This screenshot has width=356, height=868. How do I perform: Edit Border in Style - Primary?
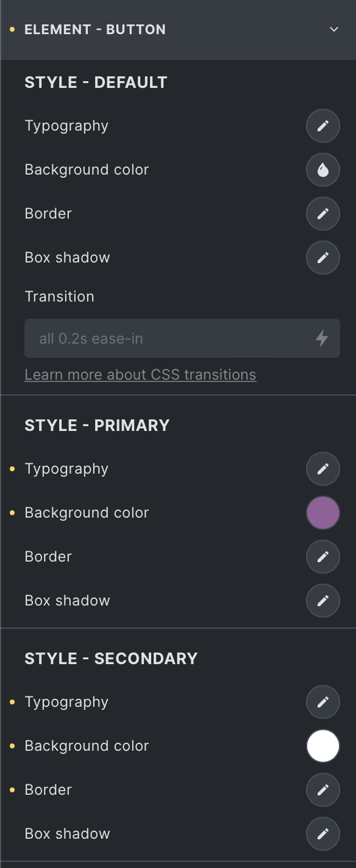pos(323,557)
